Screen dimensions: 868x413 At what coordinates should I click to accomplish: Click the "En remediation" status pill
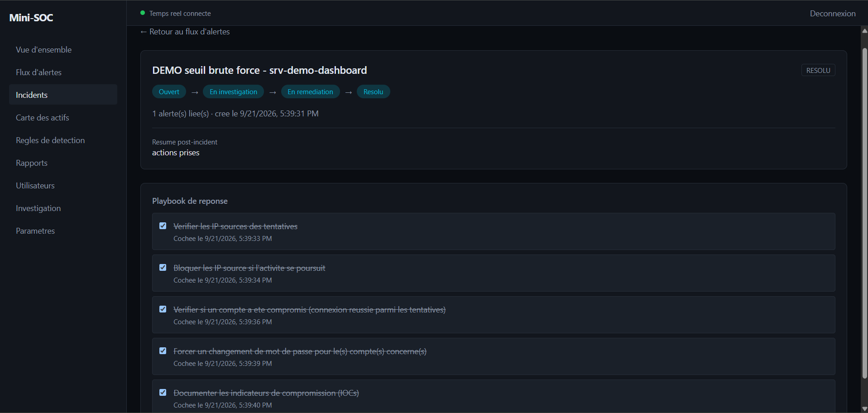pos(310,92)
